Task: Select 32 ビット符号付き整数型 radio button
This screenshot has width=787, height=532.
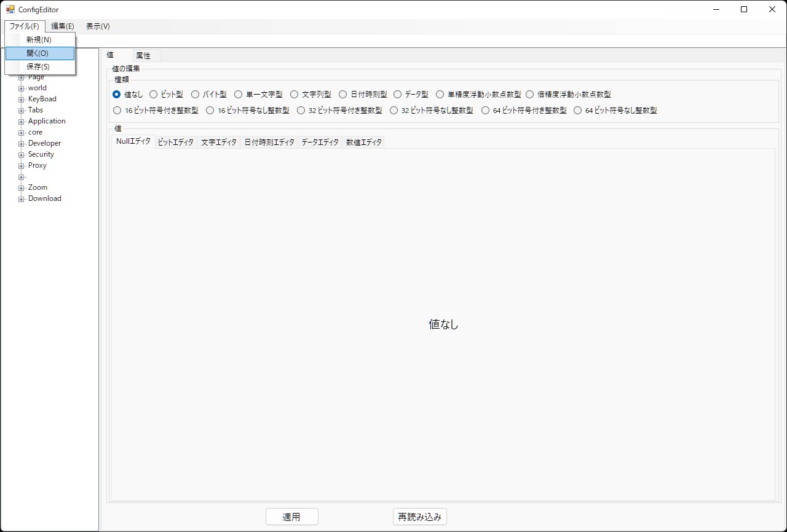Action: 301,111
